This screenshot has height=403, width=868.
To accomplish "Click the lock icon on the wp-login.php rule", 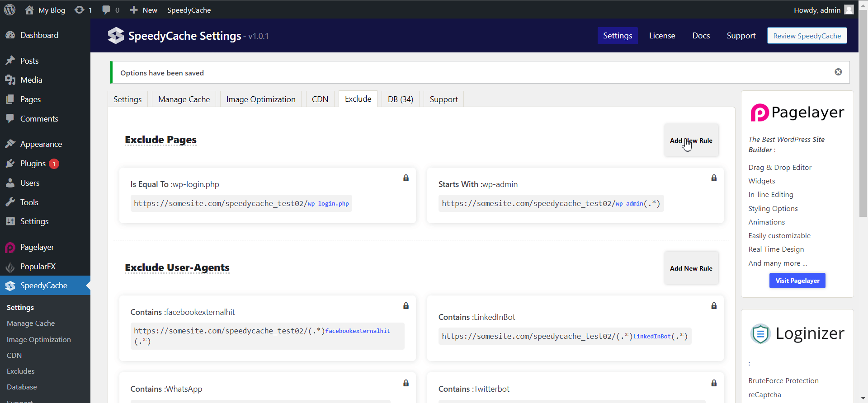I will coord(406,178).
